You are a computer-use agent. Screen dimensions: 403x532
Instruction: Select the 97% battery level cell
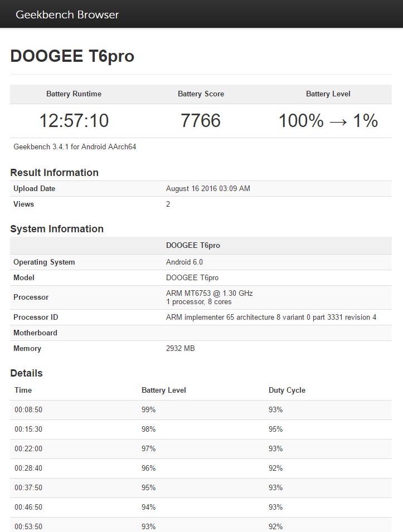(149, 448)
